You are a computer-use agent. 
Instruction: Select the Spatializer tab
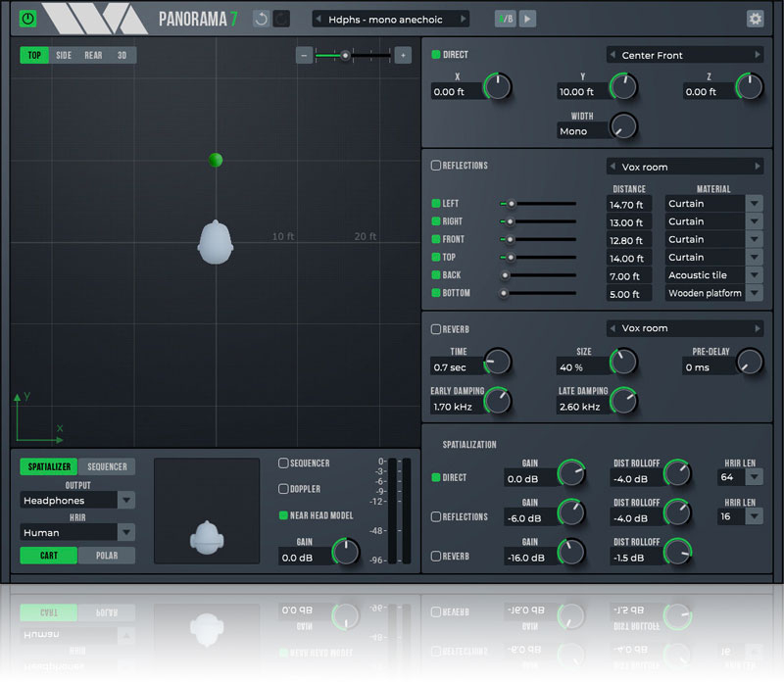point(49,466)
